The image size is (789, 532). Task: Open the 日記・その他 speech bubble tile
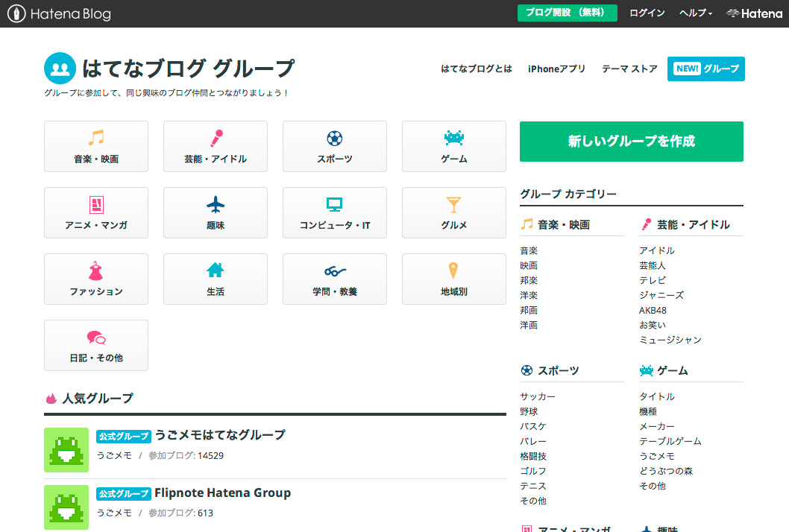tap(96, 346)
